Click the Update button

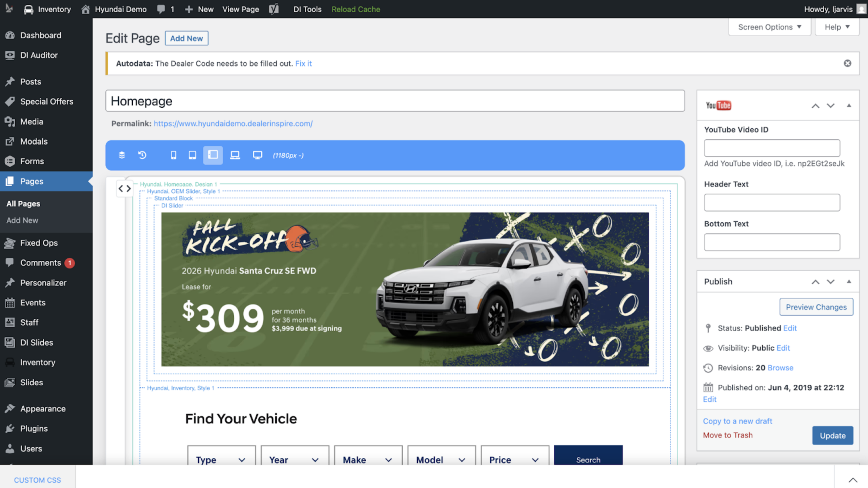tap(832, 435)
